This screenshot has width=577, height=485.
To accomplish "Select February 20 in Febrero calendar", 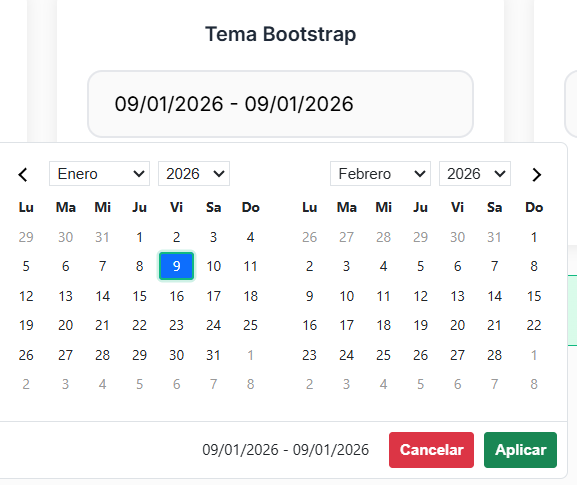I will coord(457,325).
